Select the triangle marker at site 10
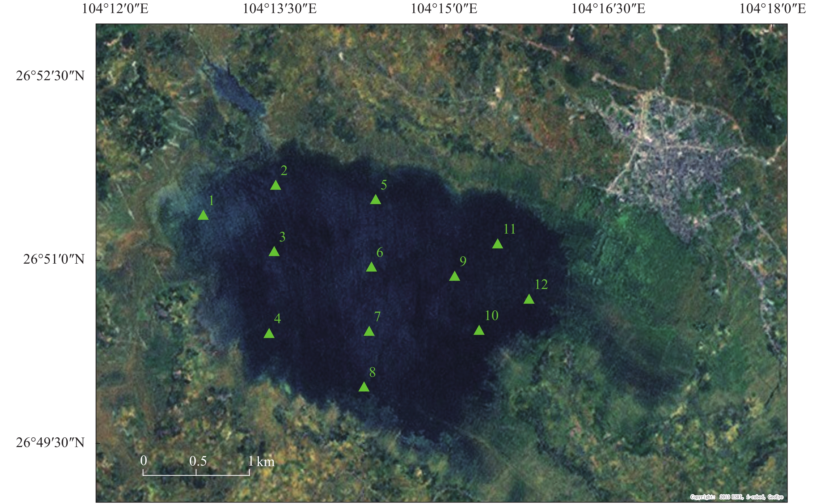This screenshot has width=823, height=504. pos(479,331)
